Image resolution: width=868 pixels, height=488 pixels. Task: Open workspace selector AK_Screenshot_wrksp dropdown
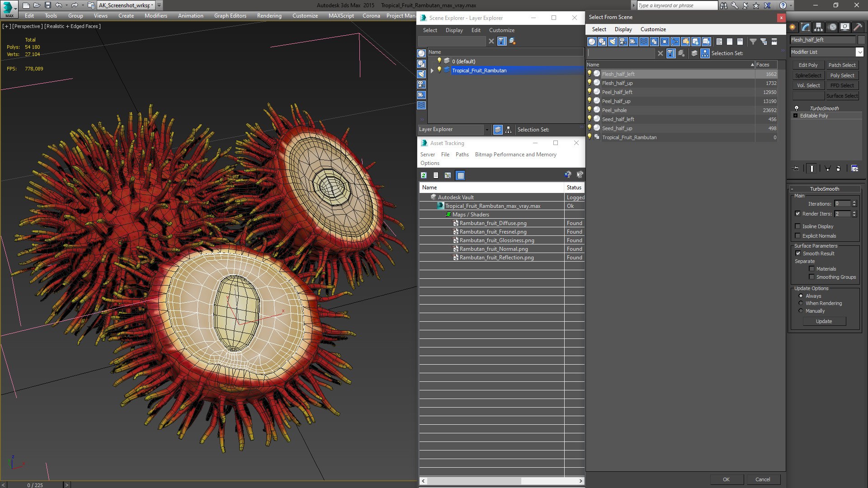[x=153, y=5]
